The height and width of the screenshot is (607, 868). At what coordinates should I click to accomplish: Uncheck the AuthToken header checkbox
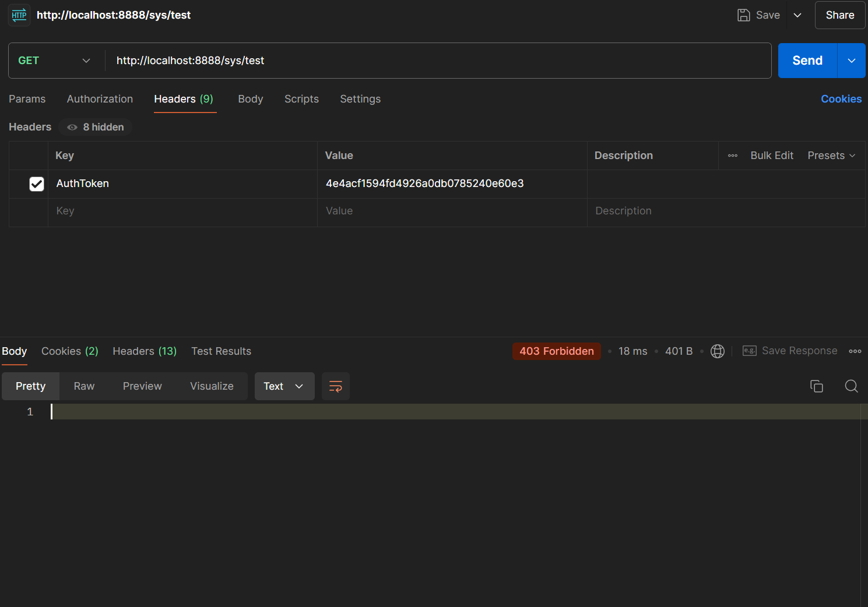tap(37, 184)
